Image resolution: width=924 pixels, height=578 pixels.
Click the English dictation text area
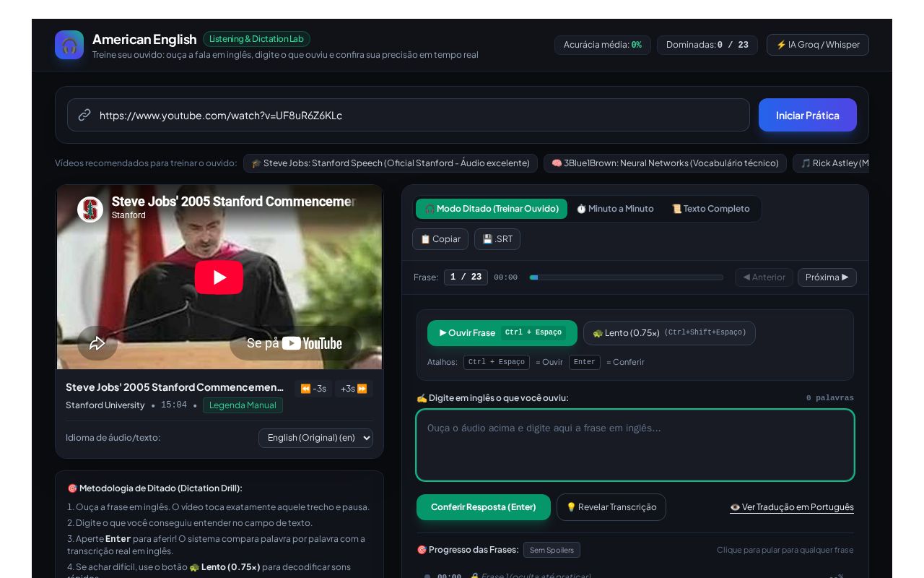coord(635,445)
